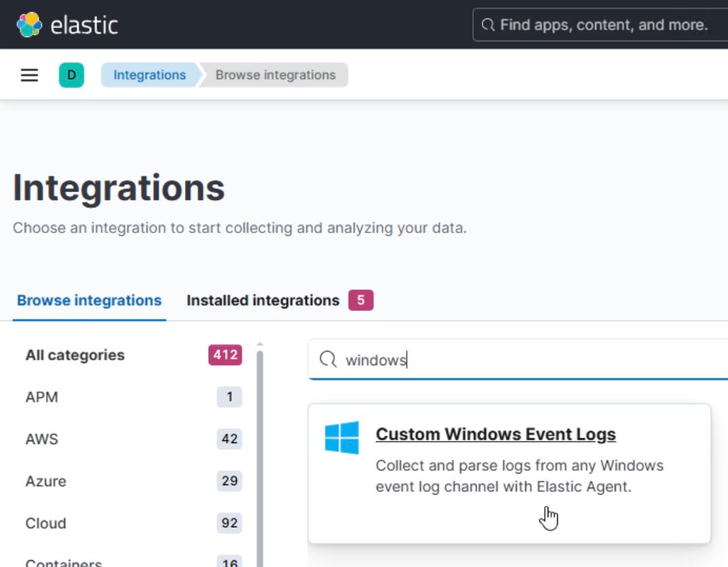The image size is (728, 567).
Task: Click the Elastic logo icon
Action: (29, 25)
